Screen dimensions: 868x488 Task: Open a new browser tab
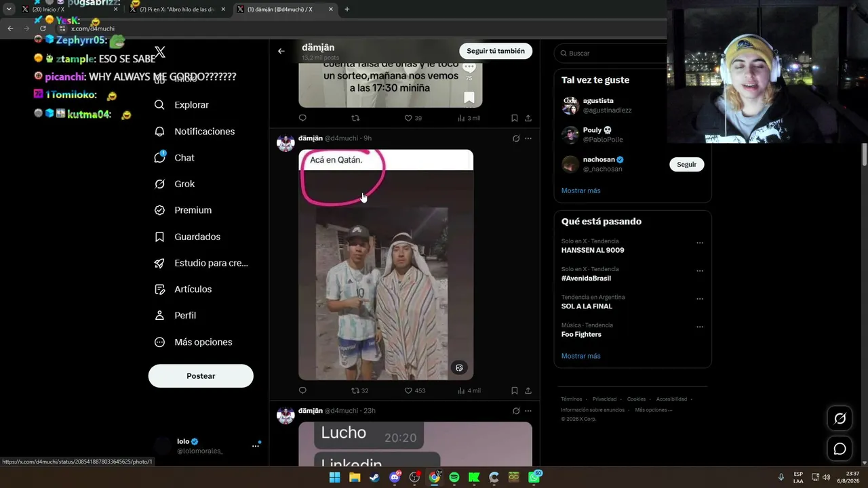(347, 9)
